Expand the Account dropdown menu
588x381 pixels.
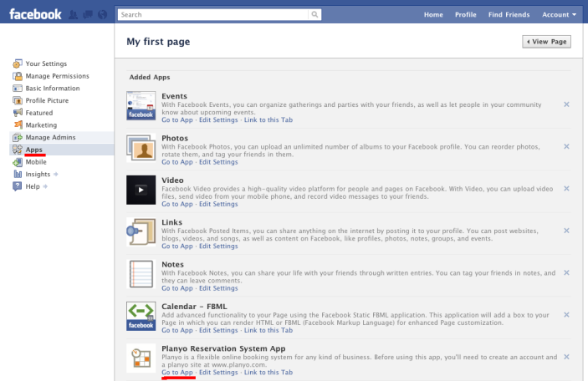561,14
